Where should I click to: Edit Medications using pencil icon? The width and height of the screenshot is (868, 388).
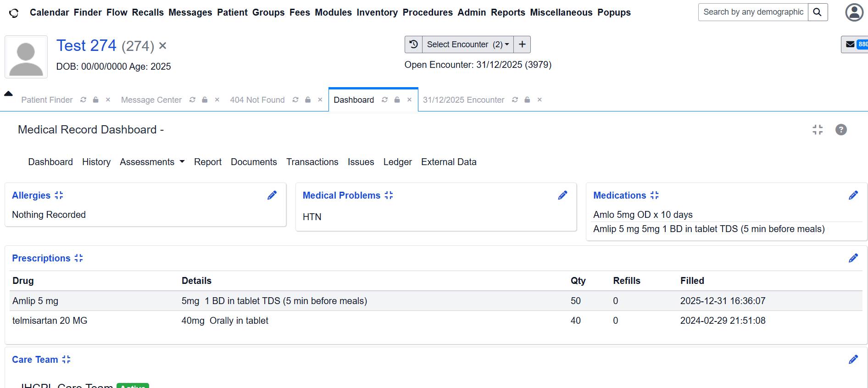(853, 195)
